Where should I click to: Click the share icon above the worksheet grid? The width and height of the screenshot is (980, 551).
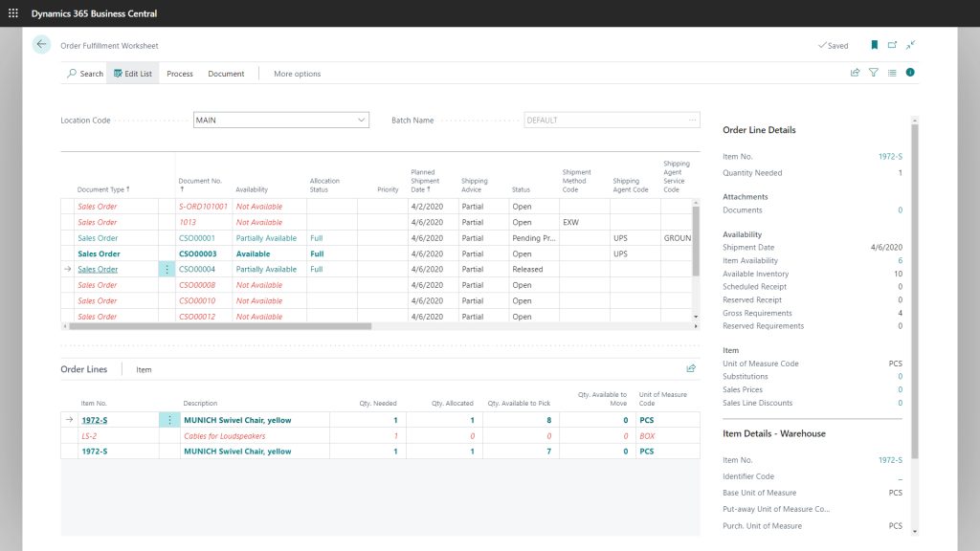pos(855,74)
